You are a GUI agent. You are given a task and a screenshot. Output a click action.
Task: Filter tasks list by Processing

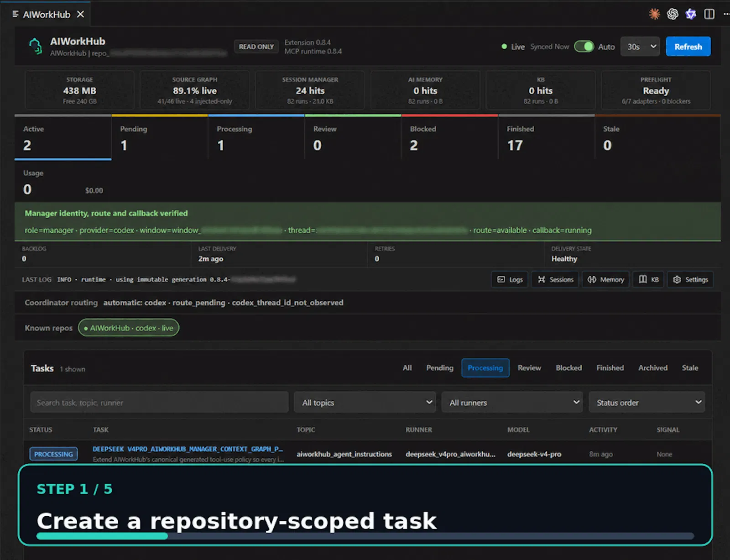(485, 368)
